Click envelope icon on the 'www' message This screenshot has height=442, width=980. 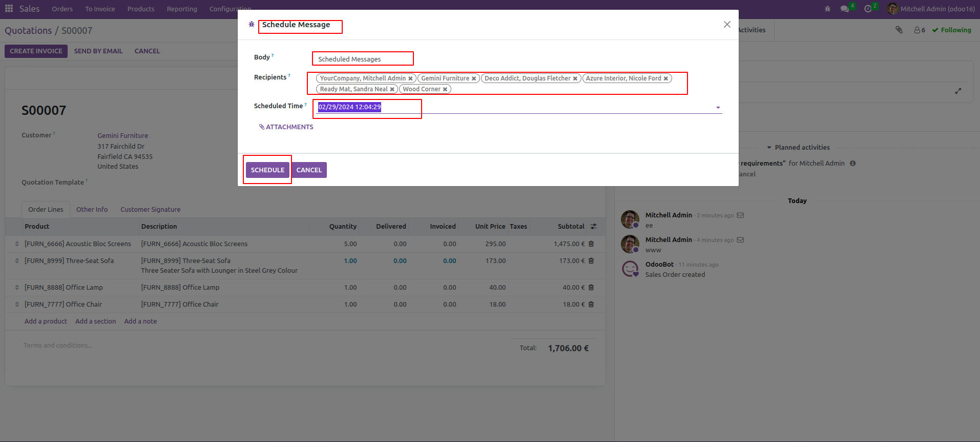740,240
